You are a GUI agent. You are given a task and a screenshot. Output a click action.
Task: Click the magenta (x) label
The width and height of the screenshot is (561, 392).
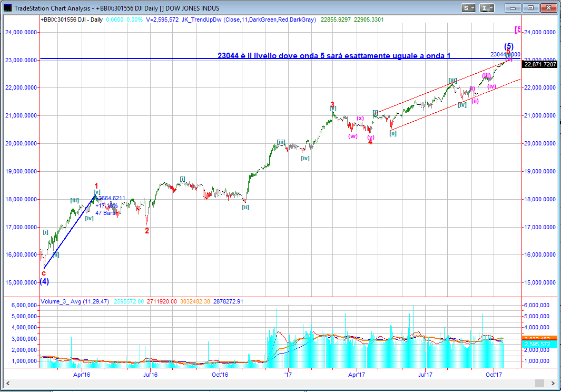point(360,118)
